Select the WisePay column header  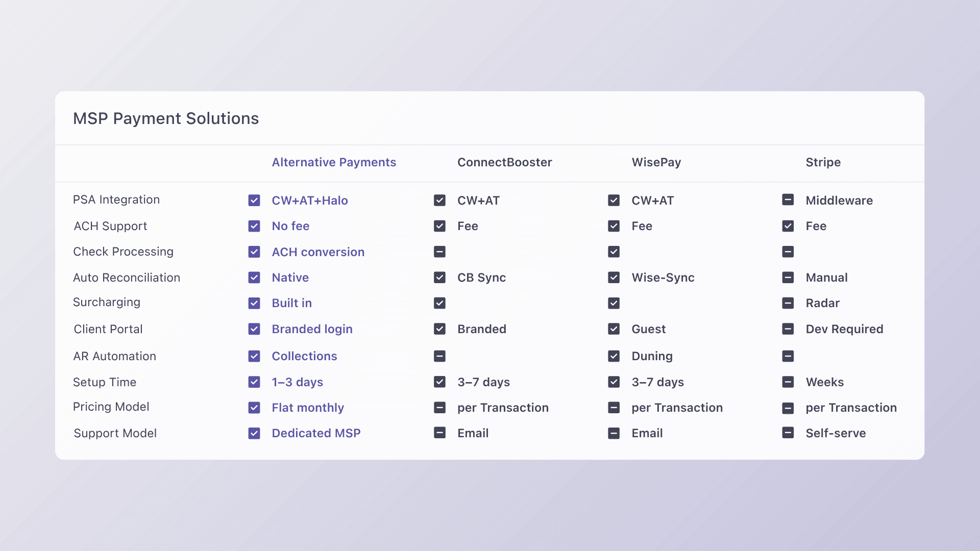656,162
